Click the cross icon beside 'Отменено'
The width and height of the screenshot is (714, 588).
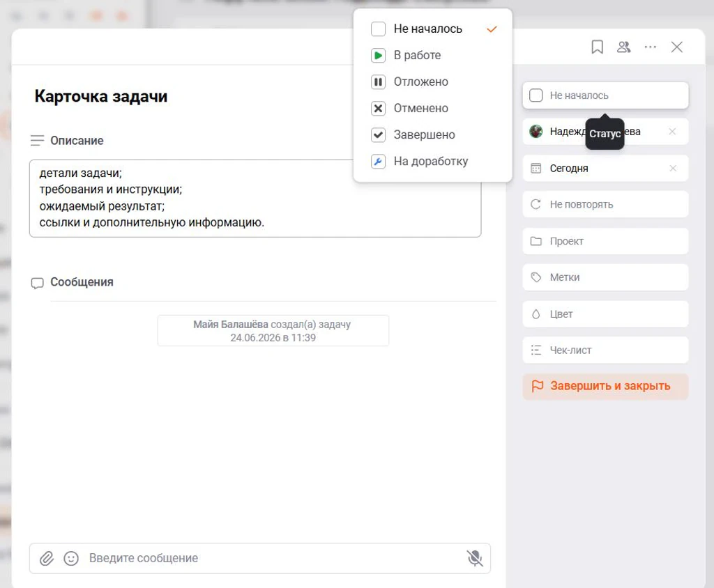pos(378,108)
